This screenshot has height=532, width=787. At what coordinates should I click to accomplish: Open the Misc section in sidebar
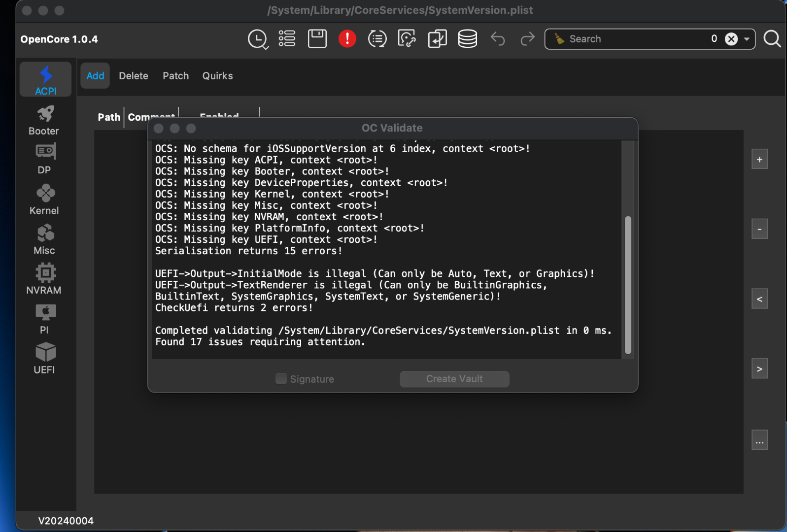coord(44,240)
